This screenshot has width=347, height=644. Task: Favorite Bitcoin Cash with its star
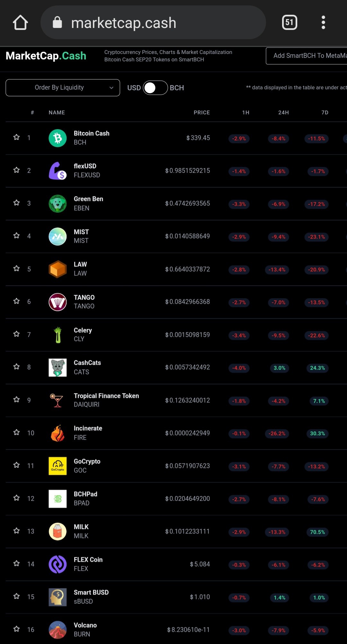tap(16, 137)
